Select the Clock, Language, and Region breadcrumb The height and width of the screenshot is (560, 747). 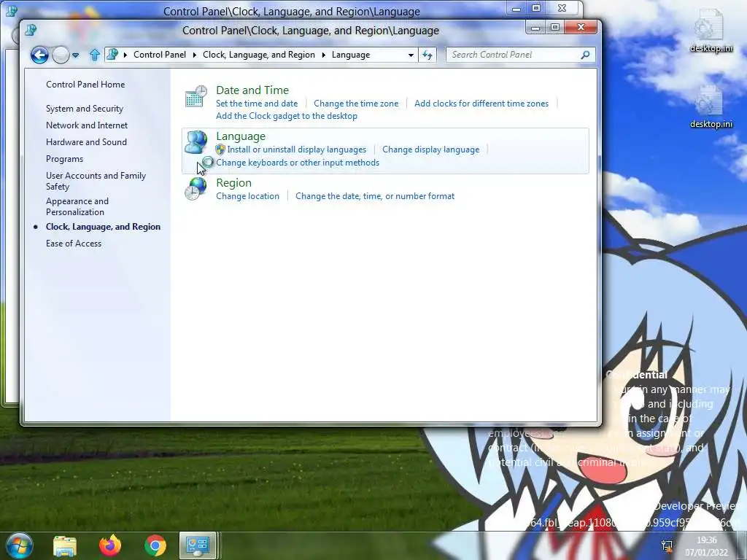[259, 55]
